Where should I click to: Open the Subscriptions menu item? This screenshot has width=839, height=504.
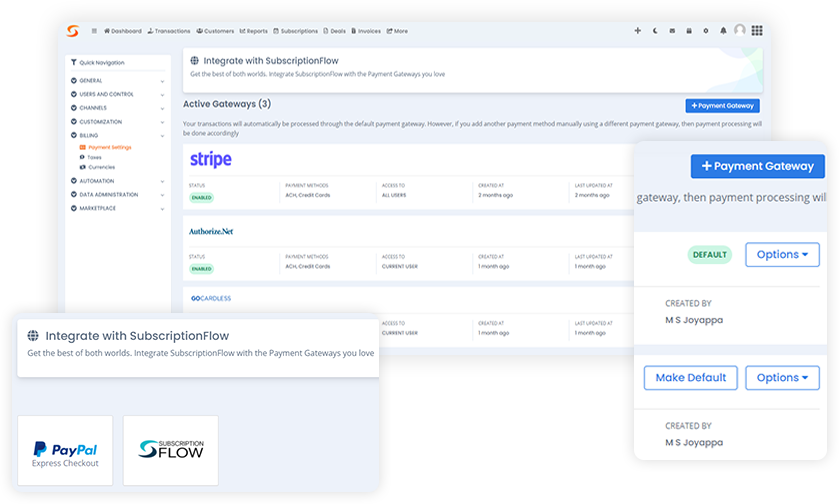[x=295, y=31]
